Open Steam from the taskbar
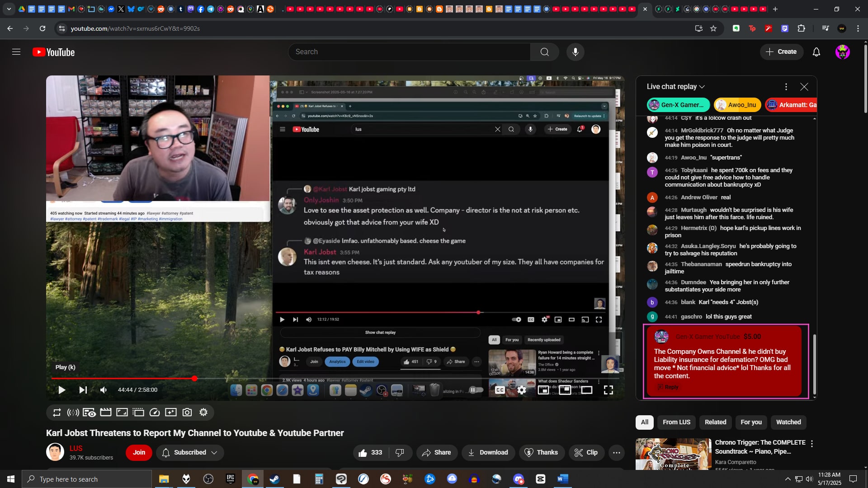Viewport: 868px width, 488px height. 274,479
